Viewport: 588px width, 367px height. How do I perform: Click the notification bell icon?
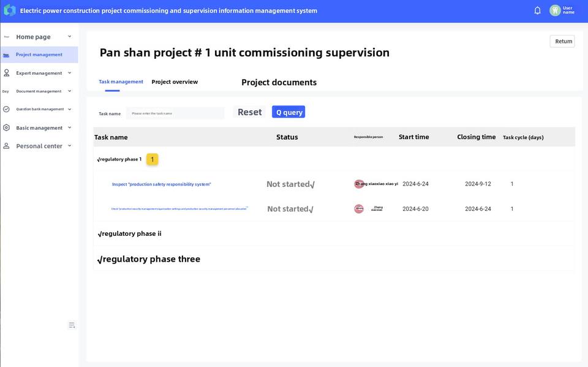[x=537, y=10]
